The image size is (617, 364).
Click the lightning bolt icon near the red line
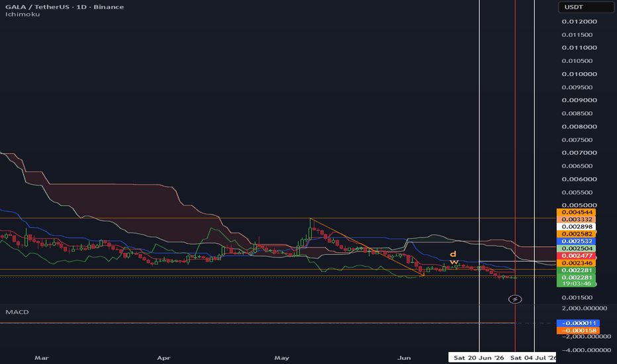pyautogui.click(x=514, y=299)
